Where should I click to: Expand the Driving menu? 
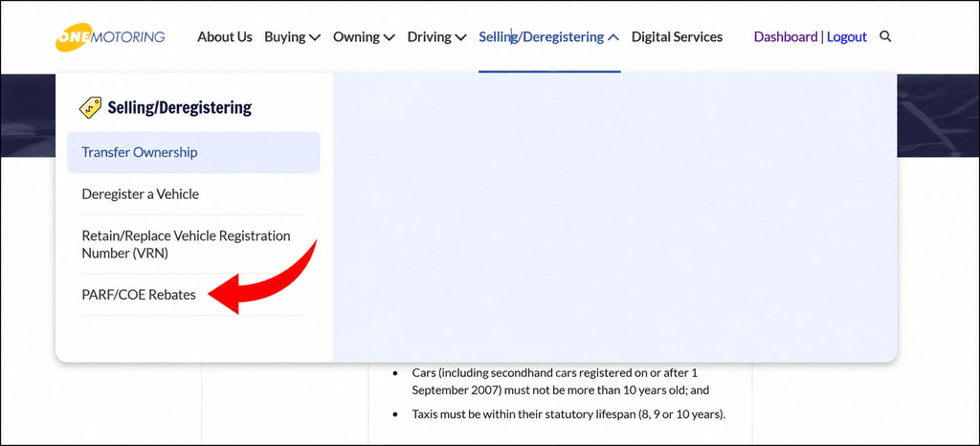pos(436,37)
